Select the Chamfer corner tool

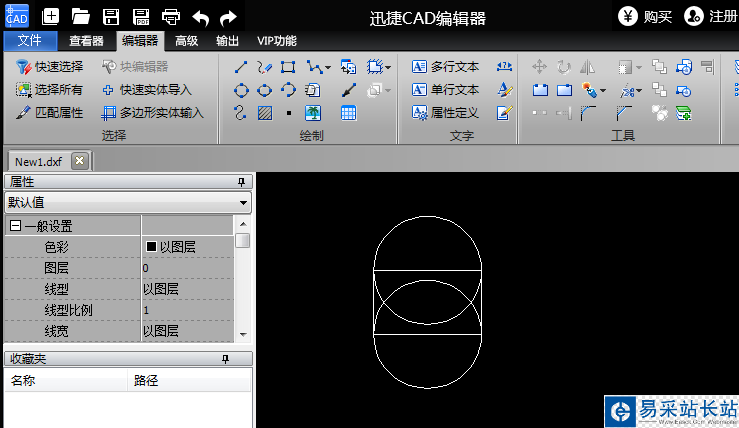(x=624, y=113)
